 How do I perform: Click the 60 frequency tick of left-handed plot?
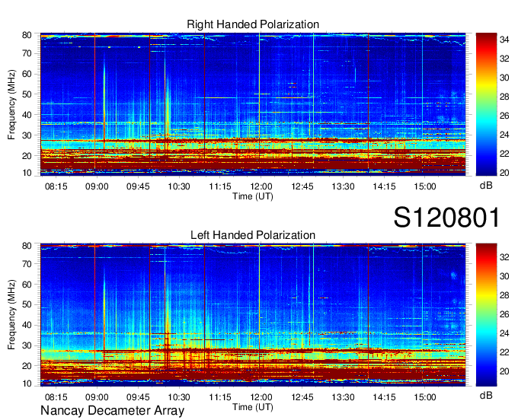tap(27, 285)
